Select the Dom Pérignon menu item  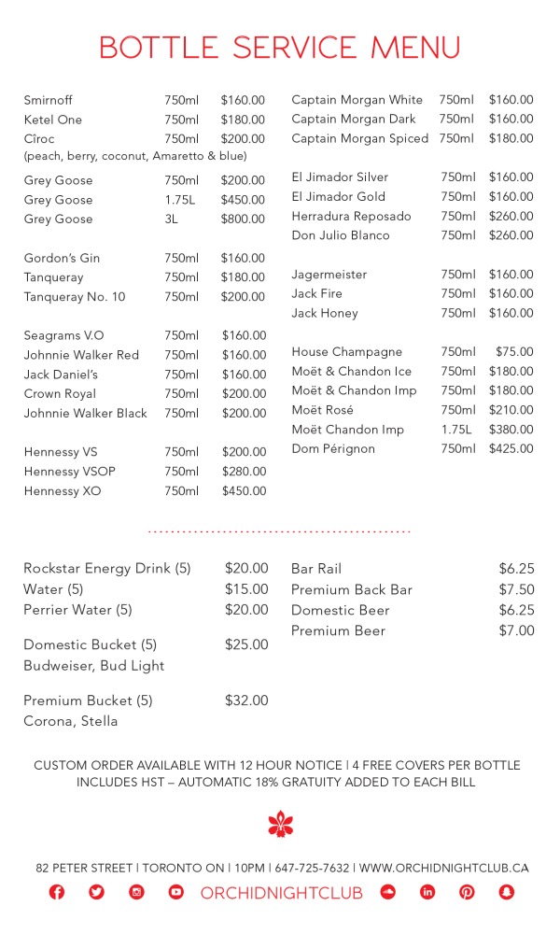pos(333,449)
